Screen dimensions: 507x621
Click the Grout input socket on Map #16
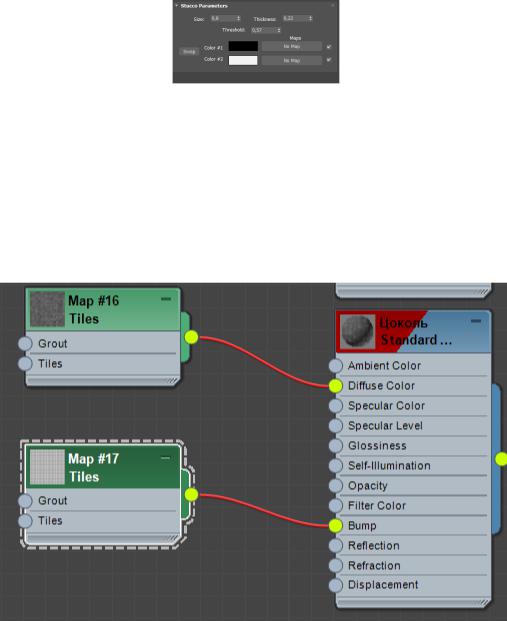pyautogui.click(x=25, y=344)
